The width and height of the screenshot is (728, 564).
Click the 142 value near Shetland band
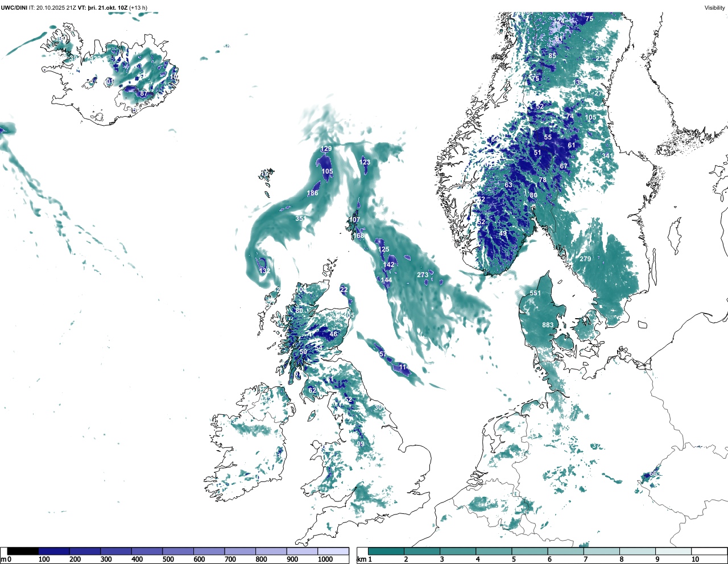[x=388, y=265]
